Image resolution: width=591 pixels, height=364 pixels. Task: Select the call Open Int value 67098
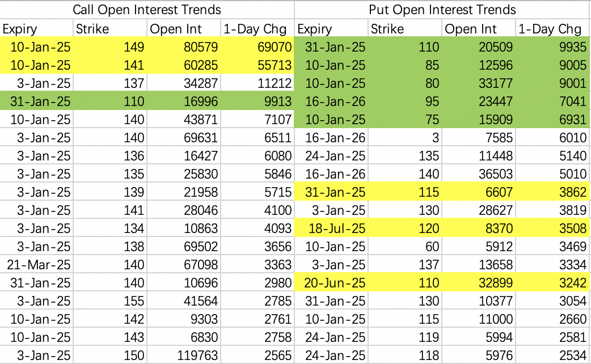tap(201, 265)
